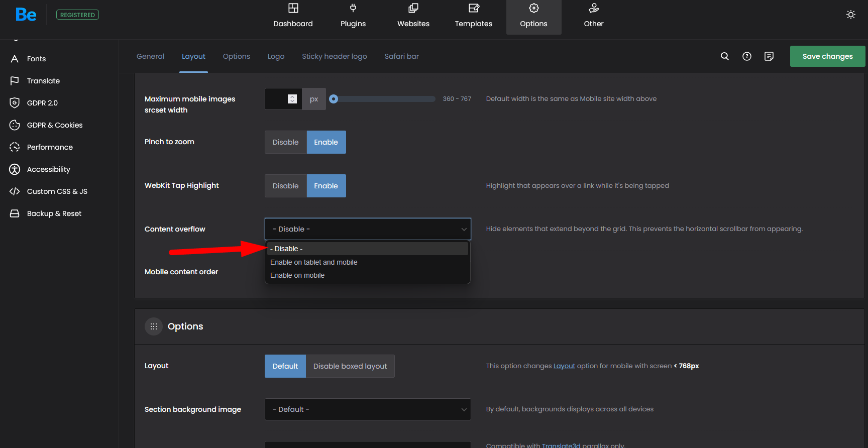
Task: Disable Pinch to zoom
Action: pos(285,142)
